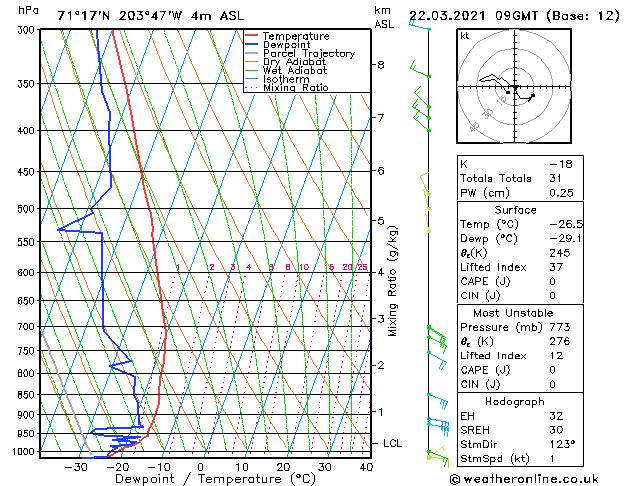
Task: Select the Dry Adiabat legend entry
Action: pos(294,62)
